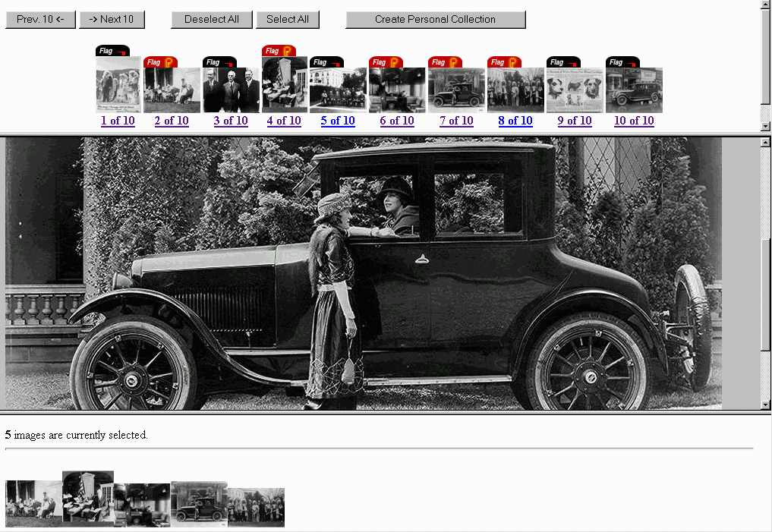Click the black Flag icon above image 10
The height and width of the screenshot is (532, 772).
pos(622,62)
